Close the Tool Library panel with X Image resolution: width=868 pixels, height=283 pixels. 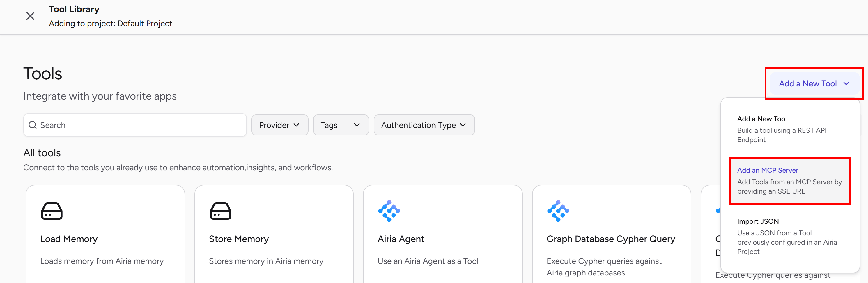(30, 16)
